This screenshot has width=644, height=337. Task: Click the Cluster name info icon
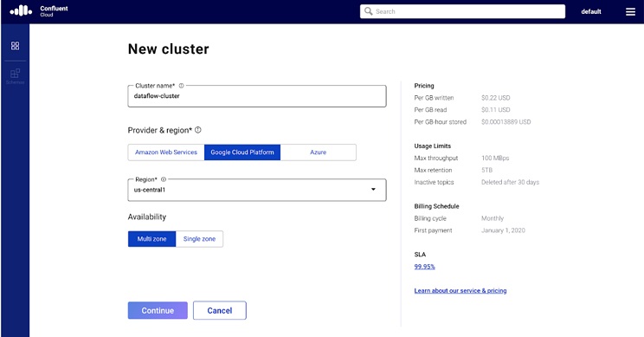pyautogui.click(x=181, y=86)
